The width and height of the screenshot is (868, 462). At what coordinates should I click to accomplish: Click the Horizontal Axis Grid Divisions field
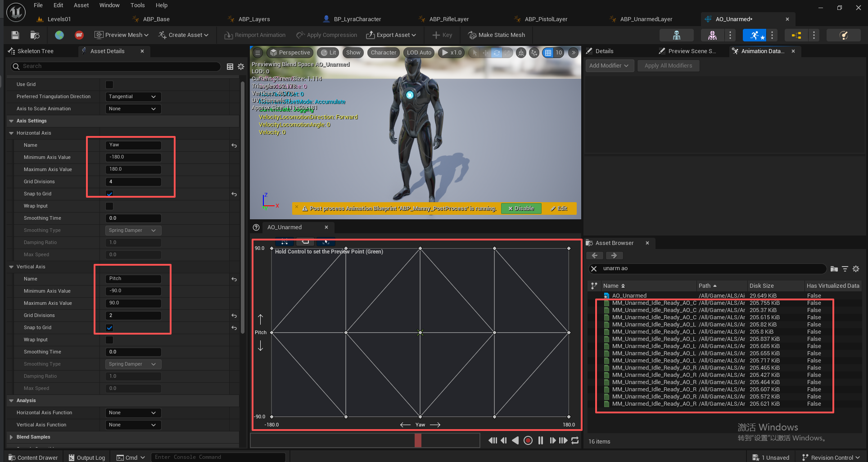pyautogui.click(x=133, y=182)
